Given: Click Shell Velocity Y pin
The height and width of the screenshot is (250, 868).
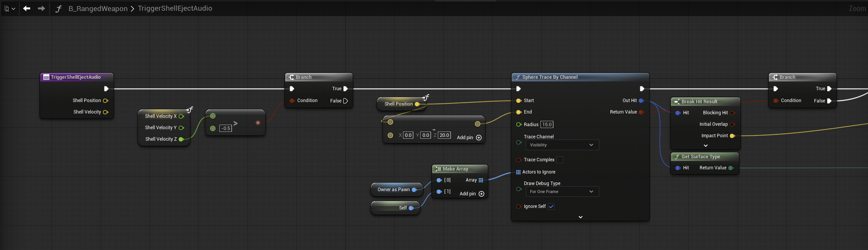Looking at the screenshot, I should click(181, 128).
